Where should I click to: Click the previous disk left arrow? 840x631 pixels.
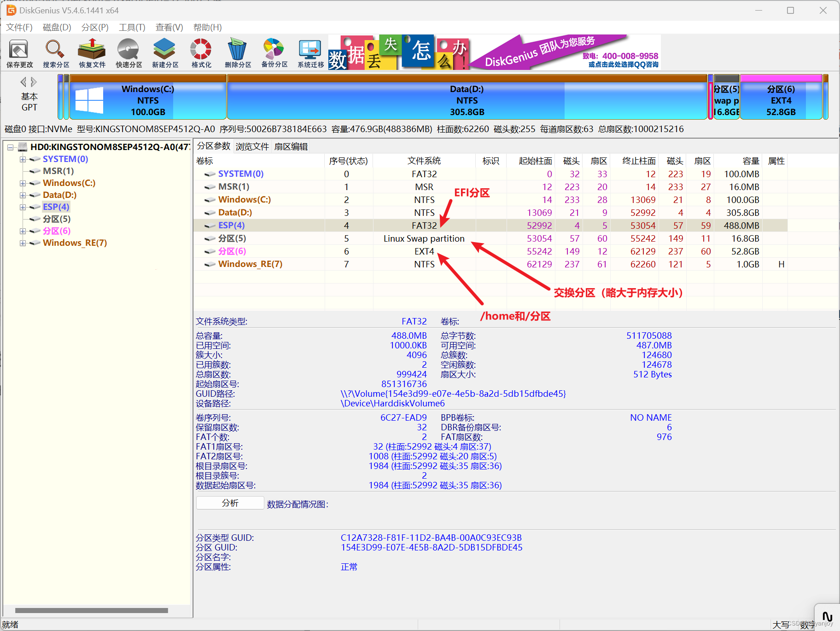(23, 82)
